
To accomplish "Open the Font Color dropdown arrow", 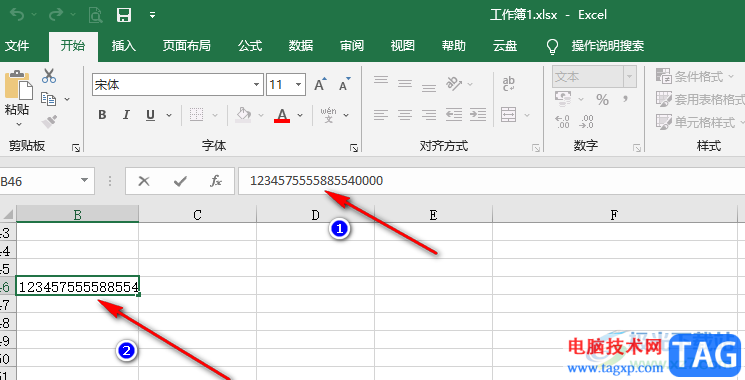I will tap(300, 115).
